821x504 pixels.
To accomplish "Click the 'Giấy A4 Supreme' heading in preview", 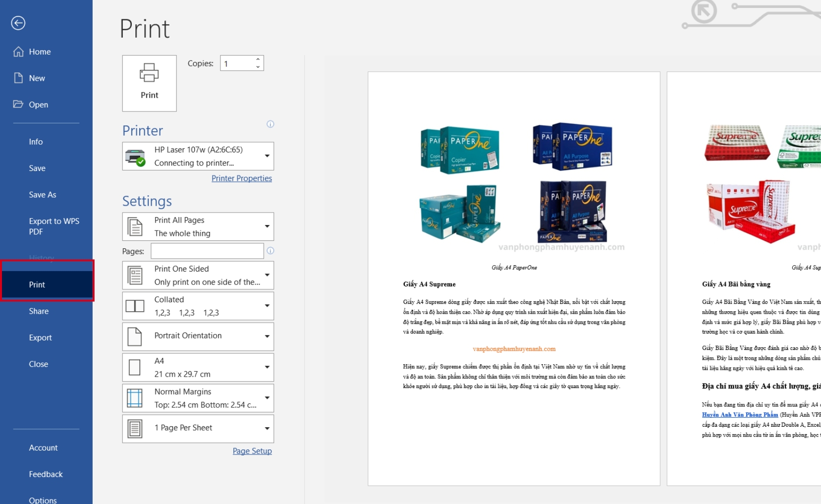I will [429, 284].
